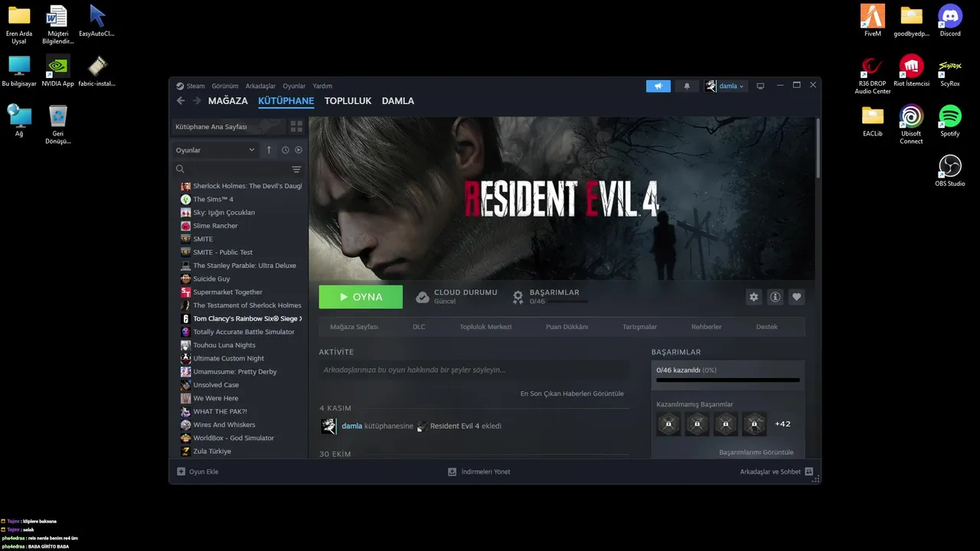The image size is (980, 551).
Task: Go back with the left arrow
Action: [x=181, y=100]
